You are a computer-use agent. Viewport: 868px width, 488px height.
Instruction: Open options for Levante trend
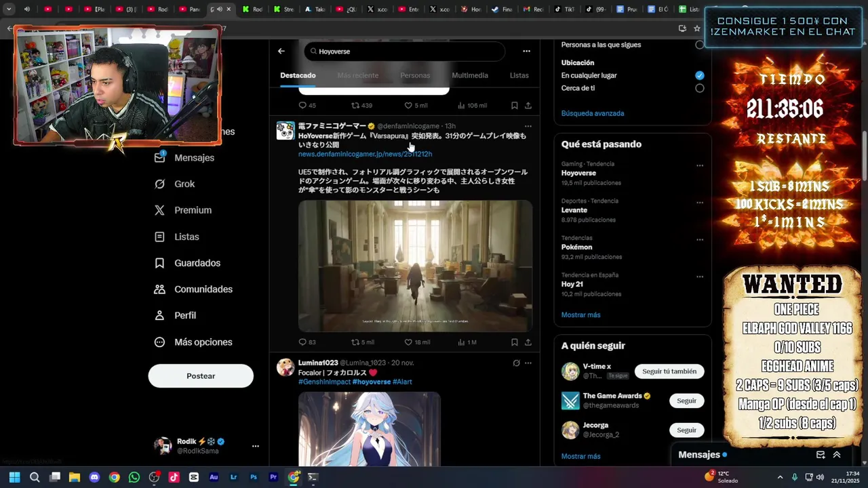coord(700,203)
